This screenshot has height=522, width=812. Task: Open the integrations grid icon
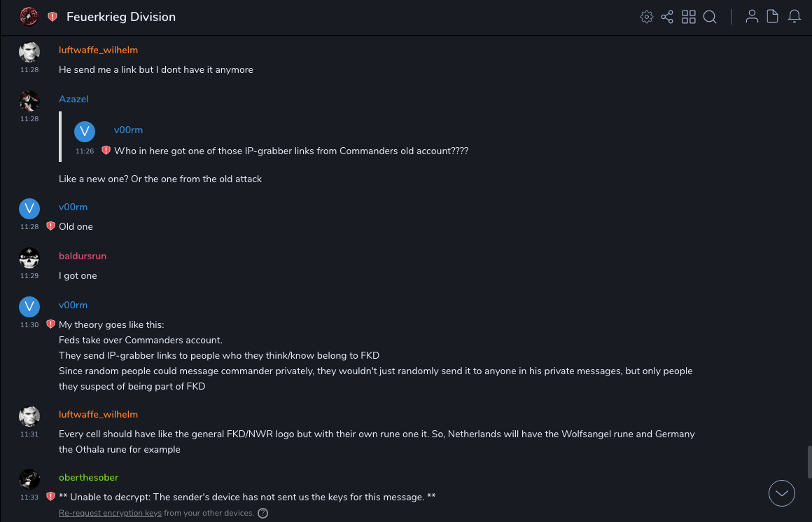point(689,17)
